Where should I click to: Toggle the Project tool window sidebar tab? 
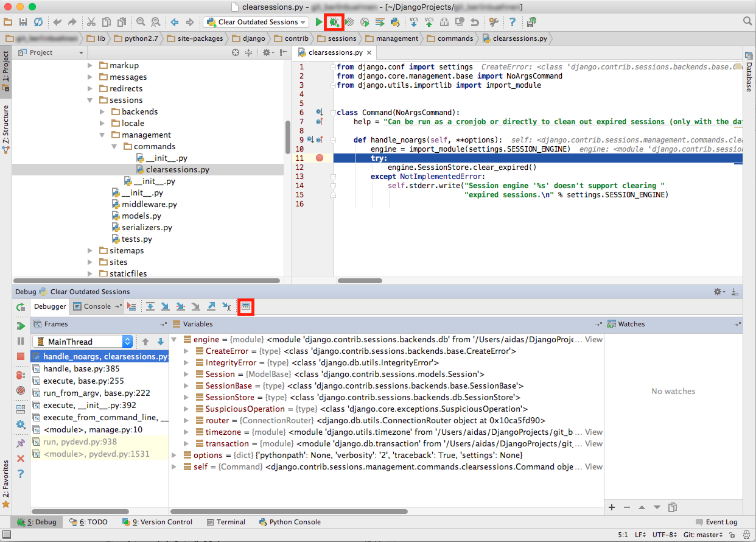(5, 68)
